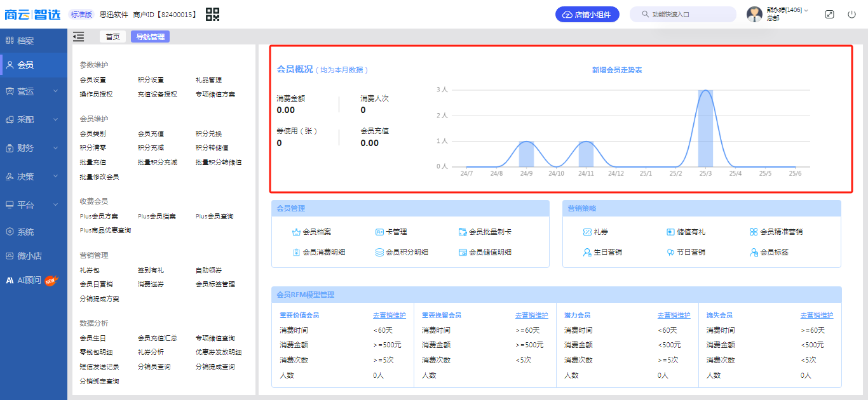This screenshot has height=400, width=868.
Task: Open 会员批量制卡 shortcut
Action: 485,232
